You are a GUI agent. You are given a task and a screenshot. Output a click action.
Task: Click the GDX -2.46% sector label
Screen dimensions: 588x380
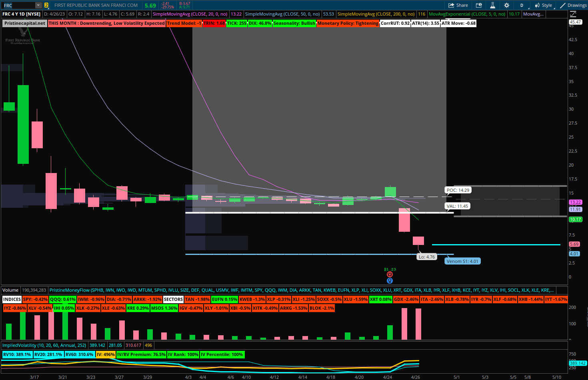tap(406, 299)
